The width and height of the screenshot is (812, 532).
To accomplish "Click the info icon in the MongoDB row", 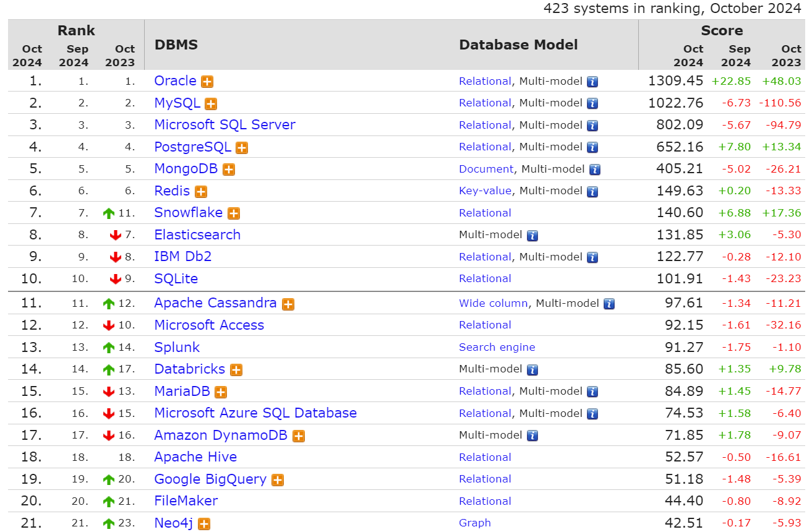I will (x=595, y=169).
